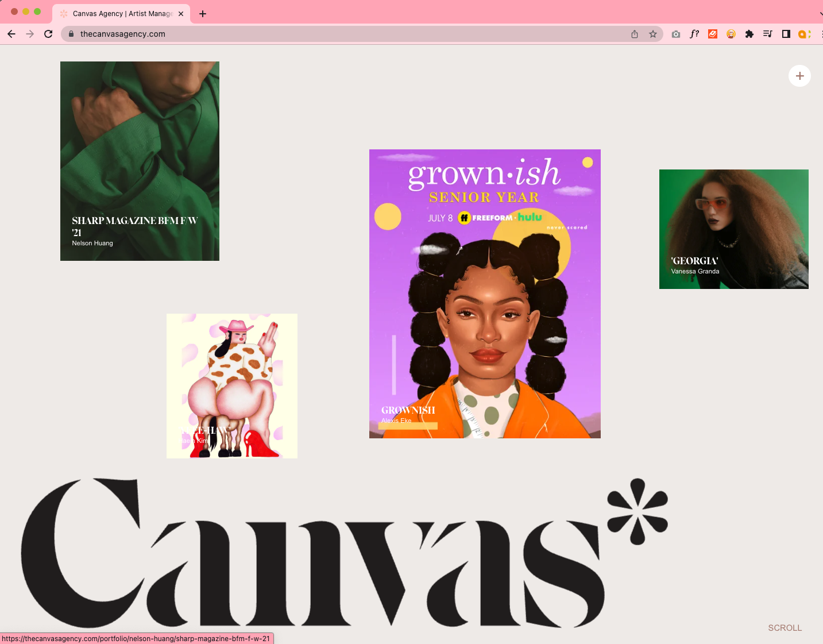Viewport: 823px width, 644px height.
Task: Open the cowgirl illustration project
Action: [232, 386]
